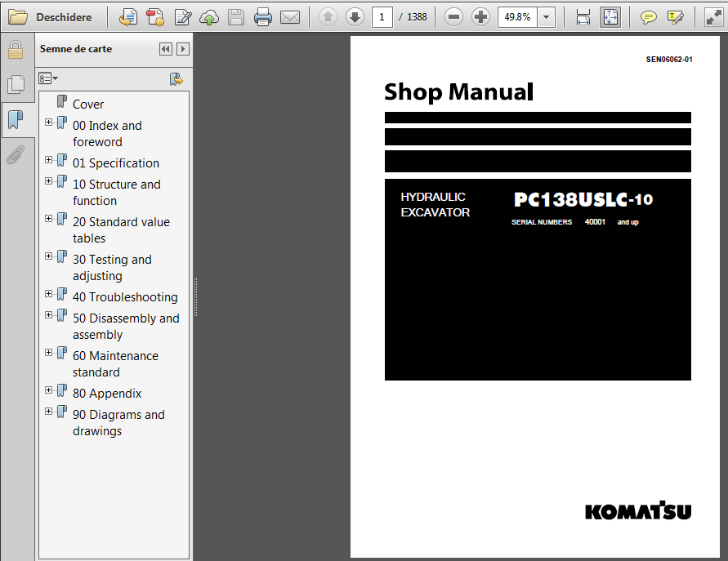Image resolution: width=728 pixels, height=561 pixels.
Task: Open 60 Maintenance standard bookmark
Action: tap(115, 364)
